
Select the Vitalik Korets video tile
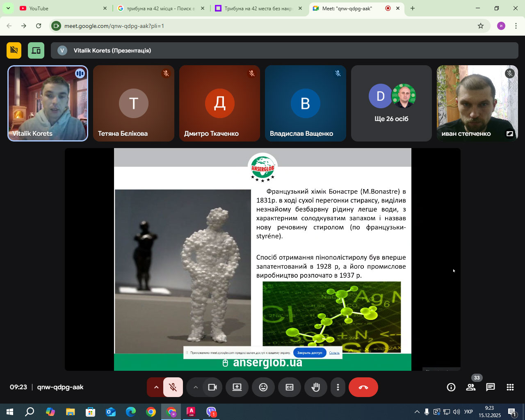48,103
